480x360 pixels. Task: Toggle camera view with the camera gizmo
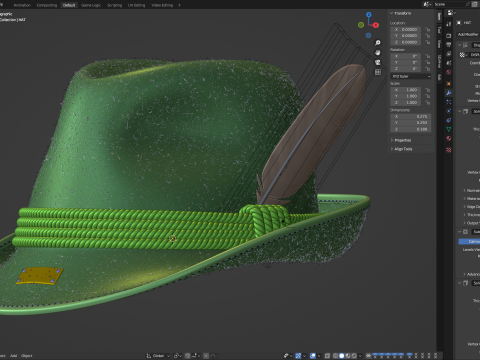point(378,62)
